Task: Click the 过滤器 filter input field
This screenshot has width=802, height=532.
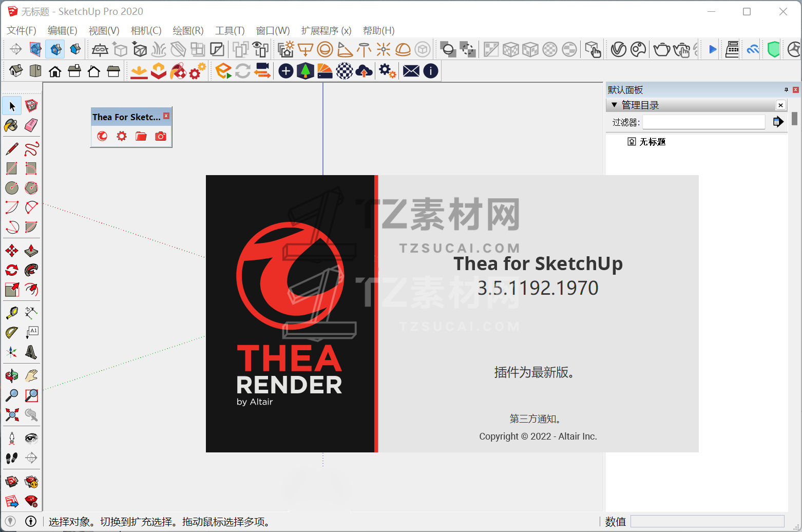Action: point(703,122)
